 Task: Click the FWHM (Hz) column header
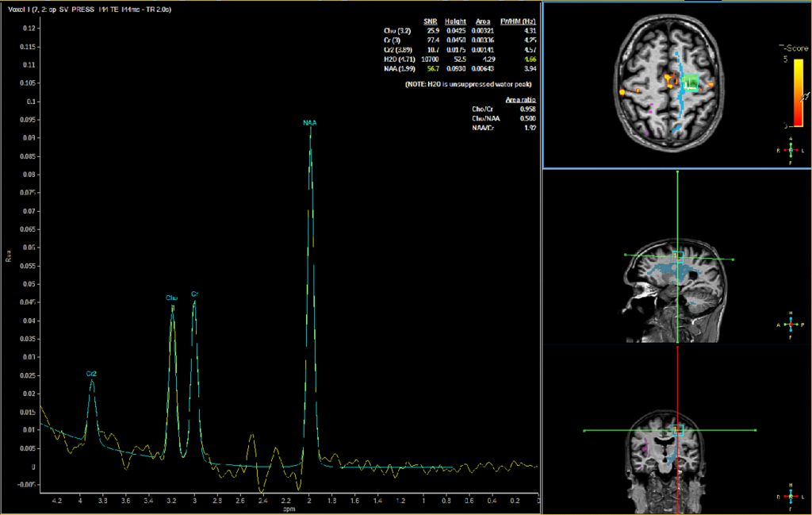(518, 21)
